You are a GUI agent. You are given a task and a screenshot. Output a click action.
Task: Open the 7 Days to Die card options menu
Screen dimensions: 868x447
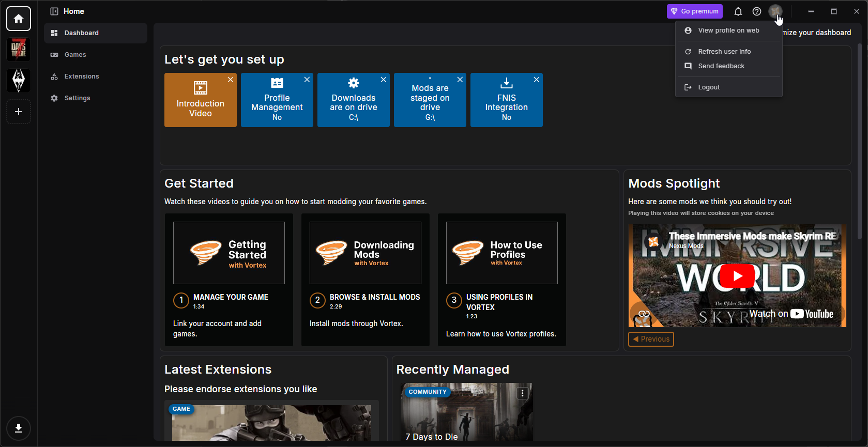(x=523, y=393)
